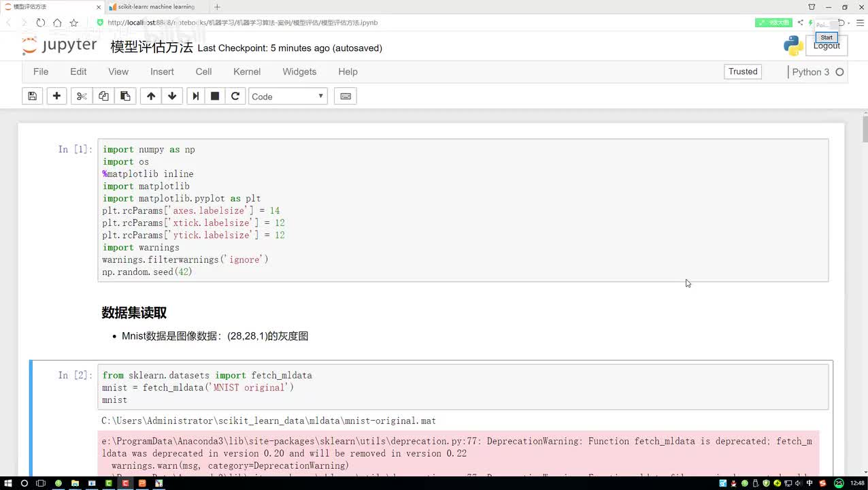Screen dimensions: 868x490
Task: Open the Kernel menu
Action: coord(247,71)
